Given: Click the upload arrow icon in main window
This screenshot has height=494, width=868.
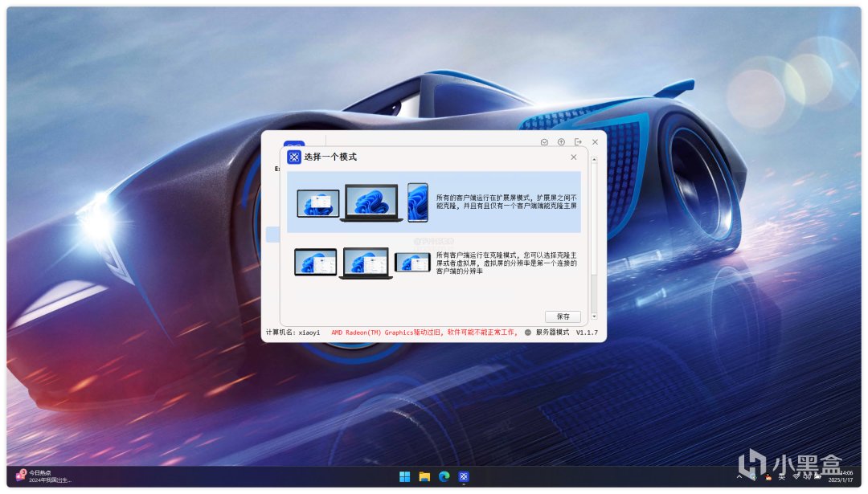Looking at the screenshot, I should pyautogui.click(x=561, y=142).
